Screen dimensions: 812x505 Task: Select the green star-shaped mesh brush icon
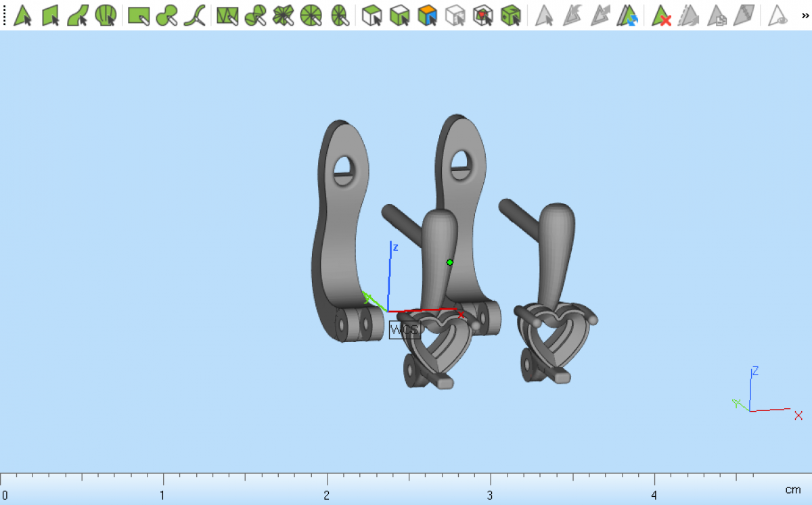[283, 15]
